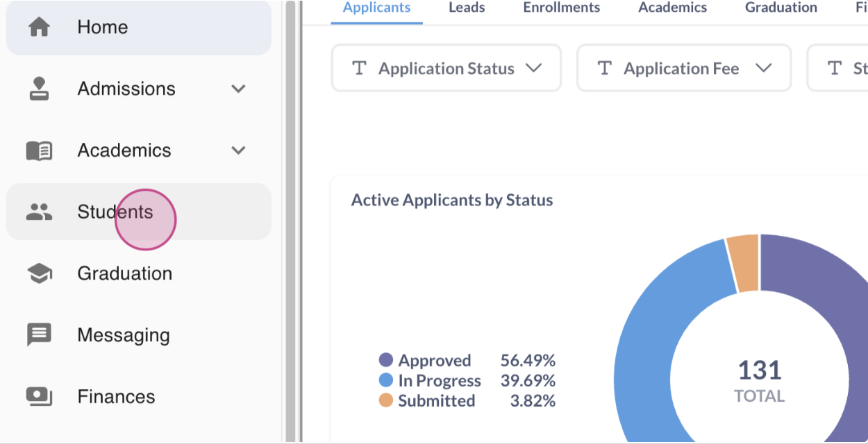This screenshot has width=868, height=444.
Task: Click the Finances money icon
Action: (39, 397)
